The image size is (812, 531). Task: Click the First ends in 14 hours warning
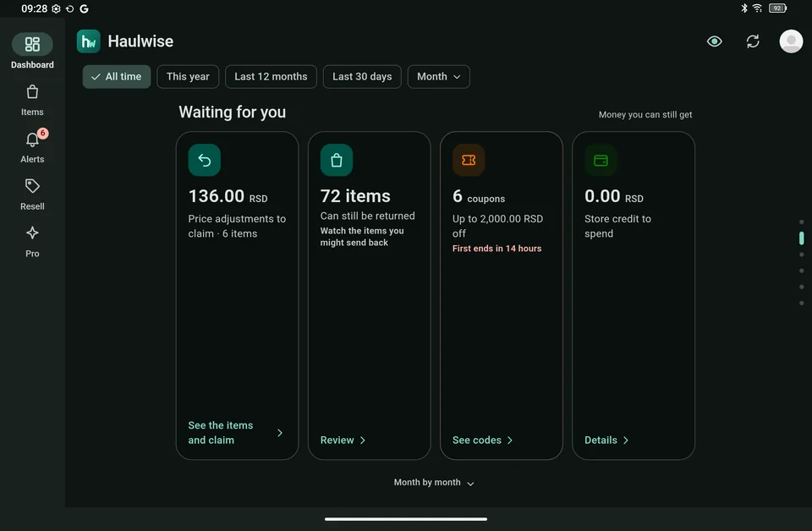click(497, 249)
